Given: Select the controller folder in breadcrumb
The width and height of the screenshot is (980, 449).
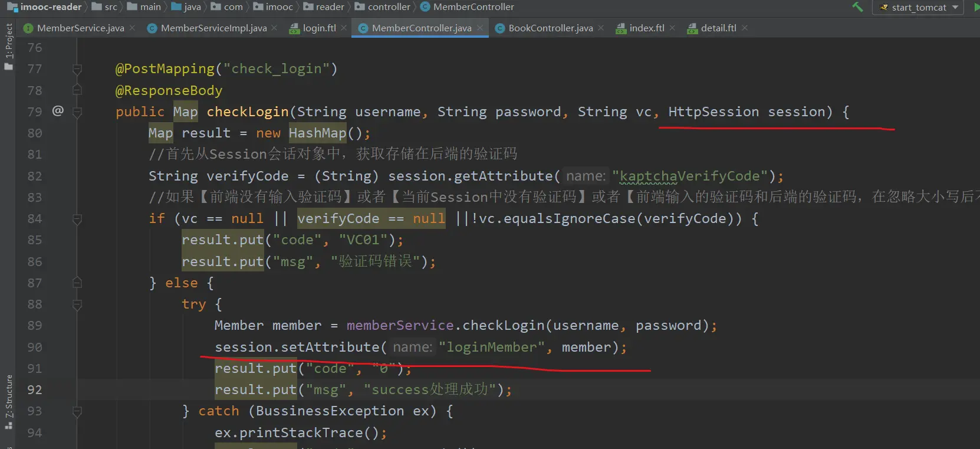Looking at the screenshot, I should click(x=389, y=7).
